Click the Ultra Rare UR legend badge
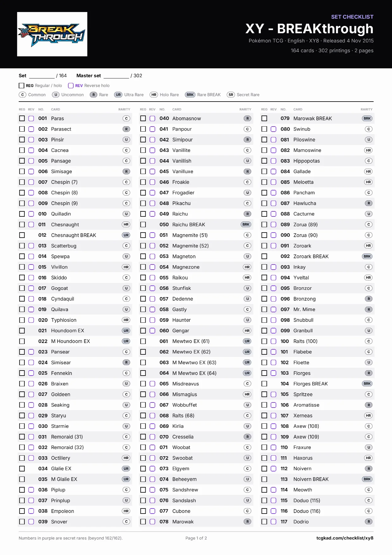 click(x=118, y=95)
